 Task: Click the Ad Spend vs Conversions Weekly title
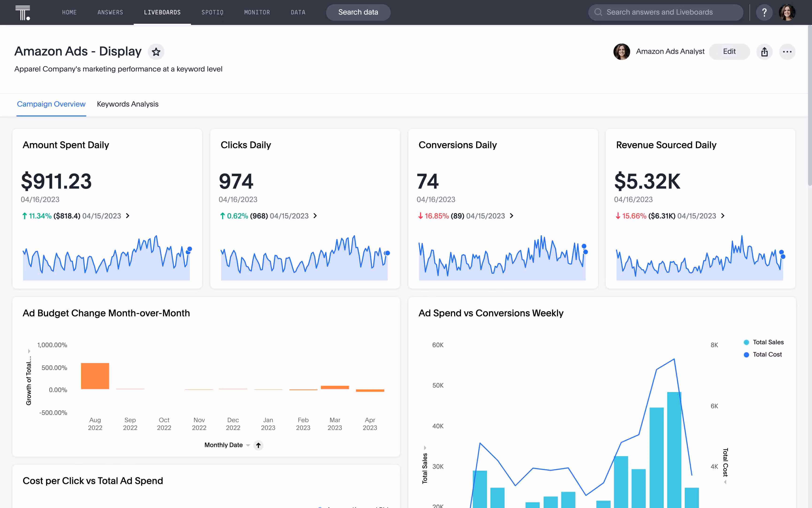tap(491, 313)
